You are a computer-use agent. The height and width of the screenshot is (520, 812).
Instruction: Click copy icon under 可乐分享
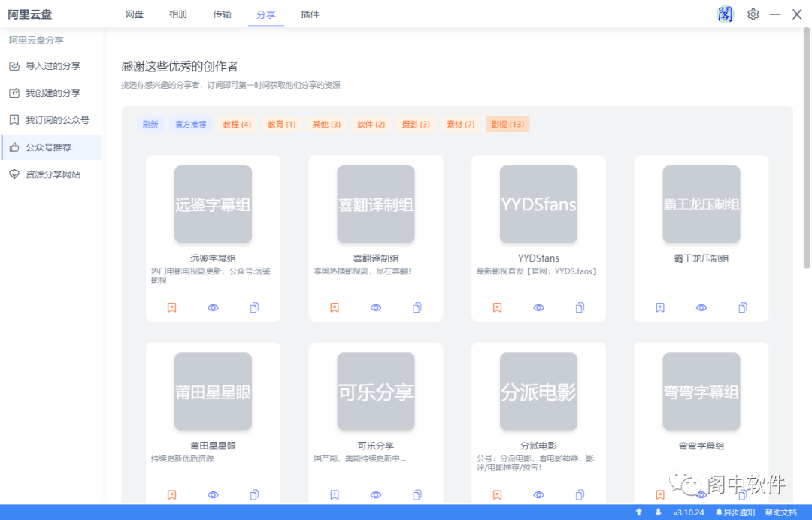coord(417,494)
